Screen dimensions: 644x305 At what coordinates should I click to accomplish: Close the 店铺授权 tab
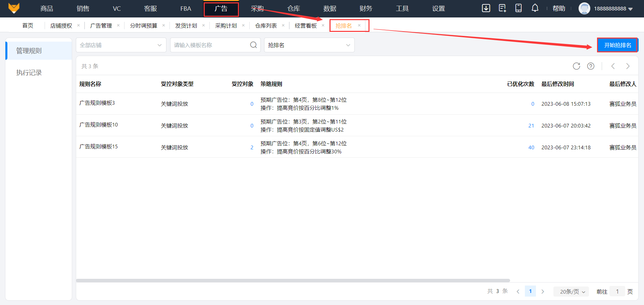[79, 25]
